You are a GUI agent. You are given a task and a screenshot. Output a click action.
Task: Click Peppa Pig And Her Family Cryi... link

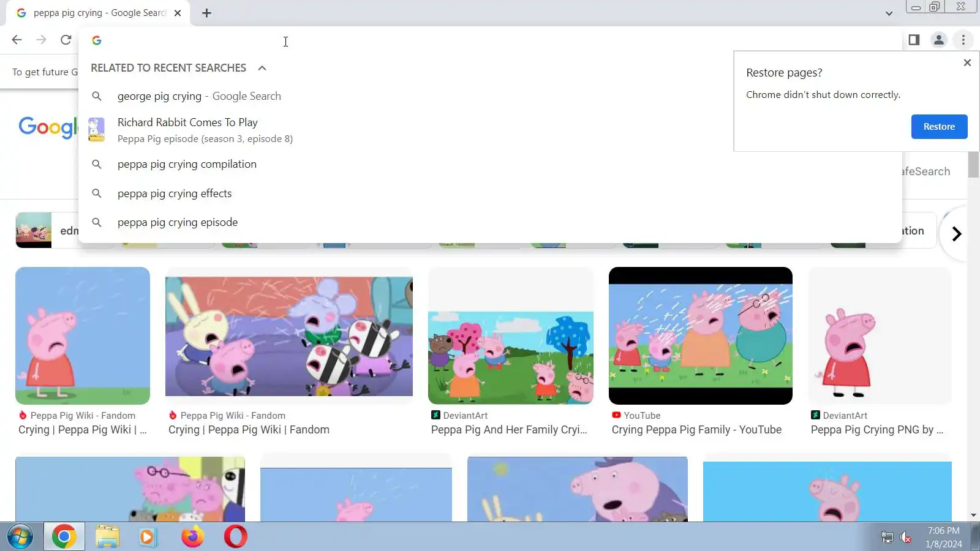click(x=509, y=430)
